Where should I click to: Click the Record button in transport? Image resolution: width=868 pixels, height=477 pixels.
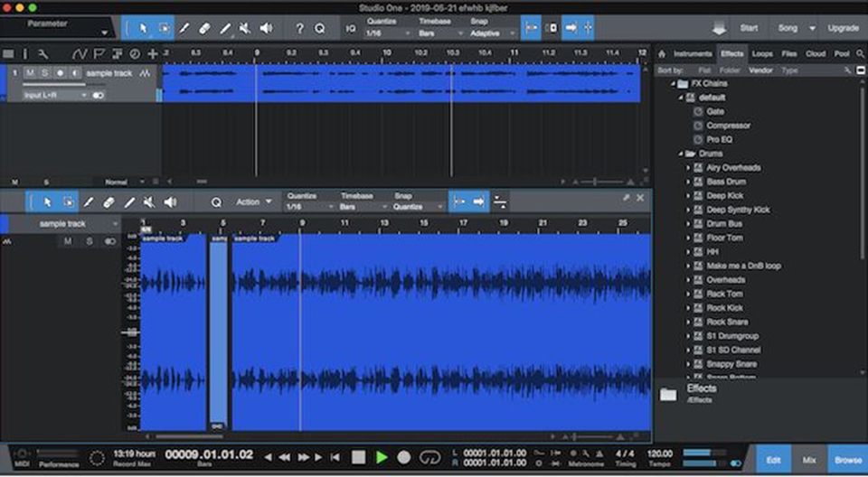coord(404,458)
